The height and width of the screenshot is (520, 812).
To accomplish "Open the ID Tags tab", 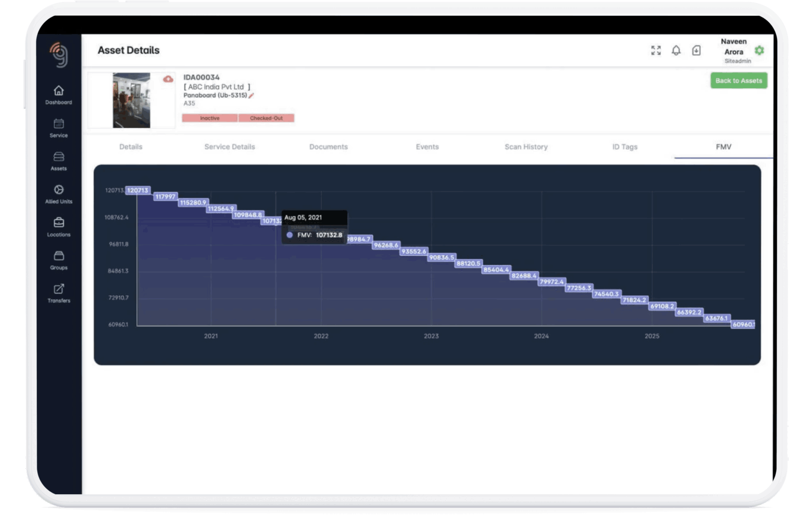I will pos(625,147).
